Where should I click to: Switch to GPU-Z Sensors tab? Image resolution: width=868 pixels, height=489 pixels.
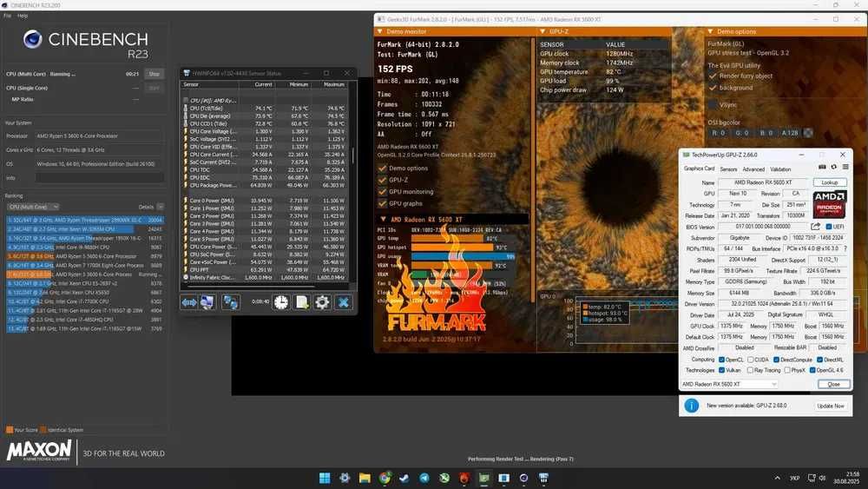pyautogui.click(x=728, y=169)
